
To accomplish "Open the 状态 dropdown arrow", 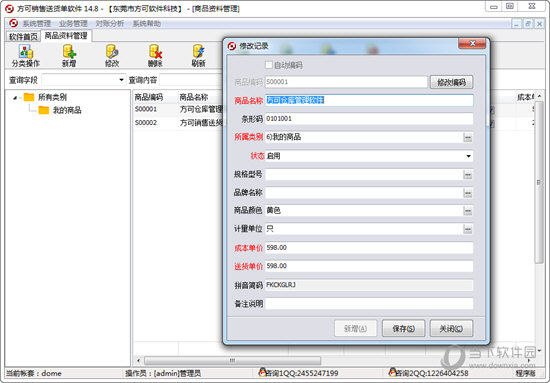I will [x=468, y=156].
